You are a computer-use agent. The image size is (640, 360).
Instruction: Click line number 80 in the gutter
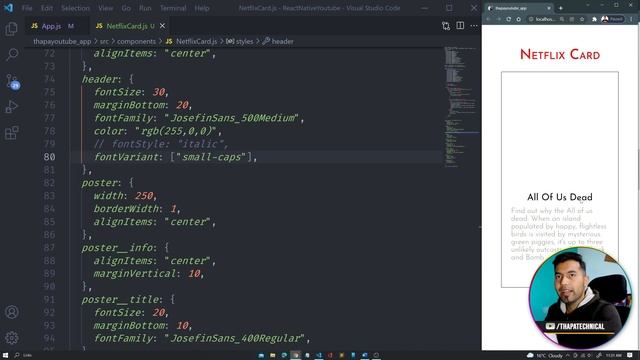[x=49, y=157]
